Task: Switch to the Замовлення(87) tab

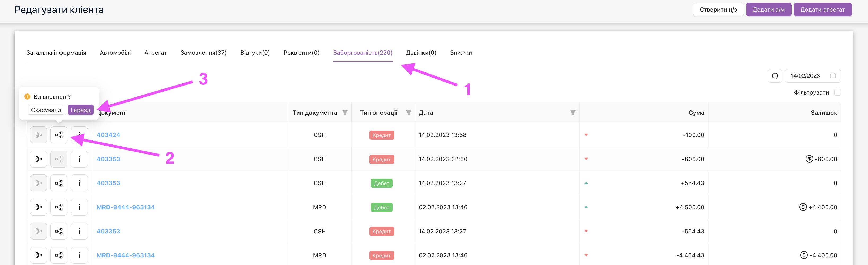Action: (x=203, y=53)
